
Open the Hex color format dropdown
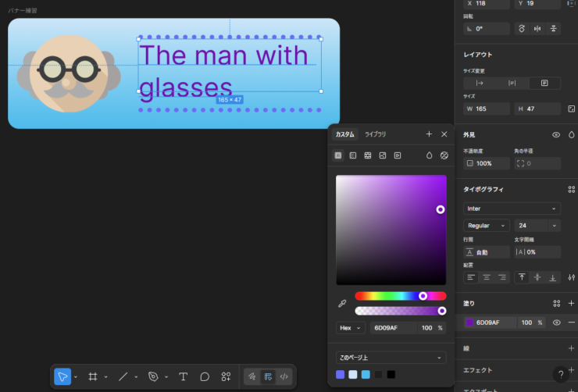[x=350, y=328]
